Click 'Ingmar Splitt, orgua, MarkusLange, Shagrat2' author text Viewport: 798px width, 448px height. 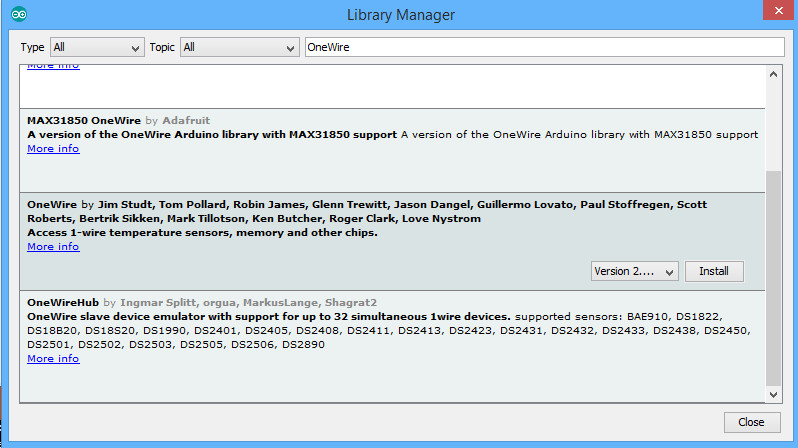248,302
